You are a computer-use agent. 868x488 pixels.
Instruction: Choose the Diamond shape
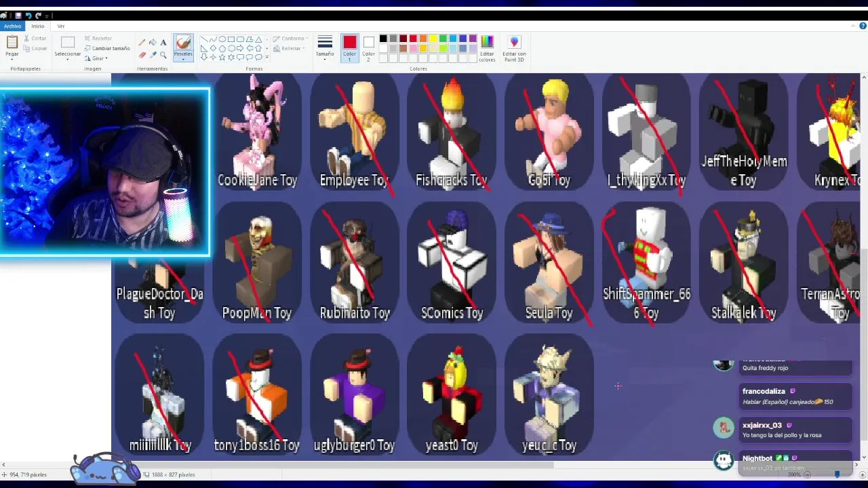[213, 48]
